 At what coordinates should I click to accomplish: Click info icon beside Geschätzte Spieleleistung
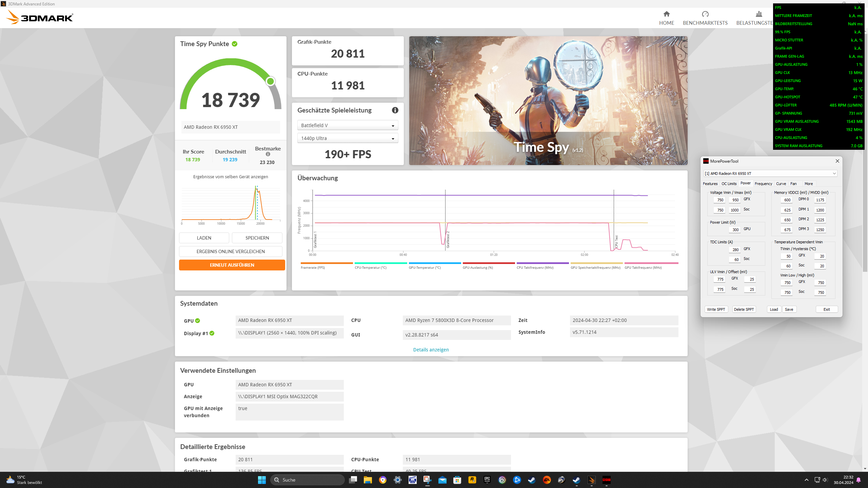[x=395, y=110]
